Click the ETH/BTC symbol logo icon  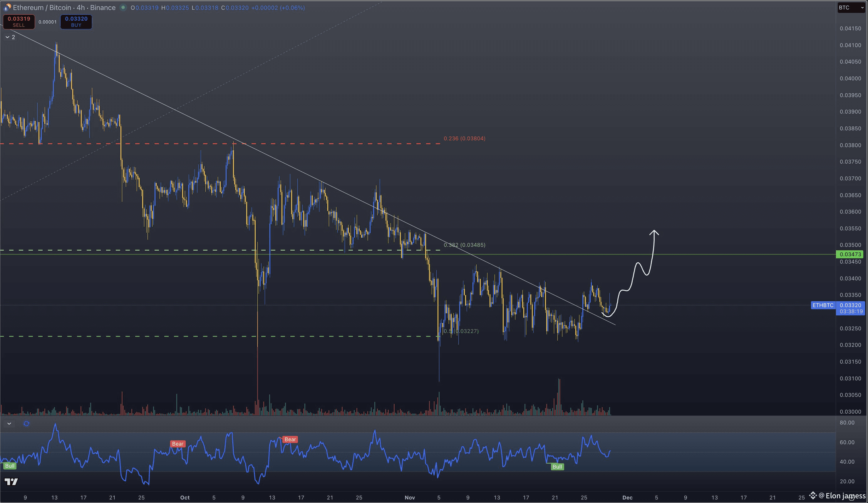[7, 7]
